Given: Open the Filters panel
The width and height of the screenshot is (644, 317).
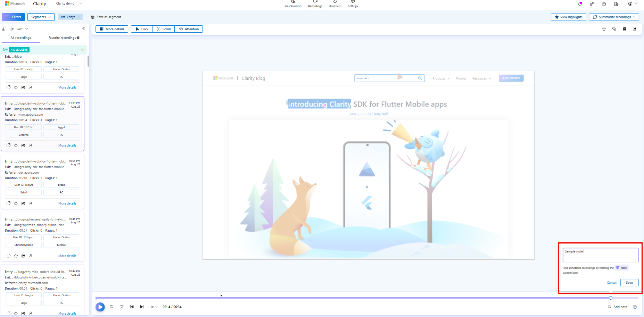Looking at the screenshot, I should [x=13, y=17].
